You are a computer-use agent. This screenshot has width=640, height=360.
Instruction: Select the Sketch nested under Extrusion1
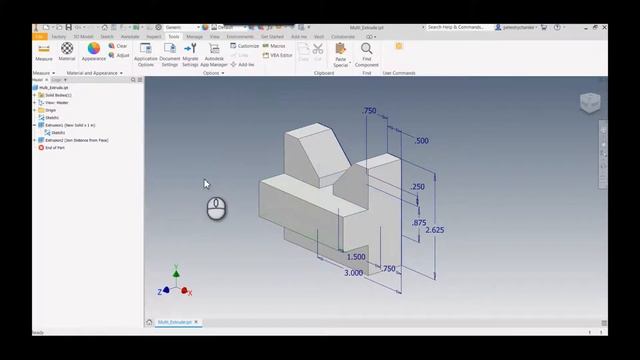coord(55,133)
